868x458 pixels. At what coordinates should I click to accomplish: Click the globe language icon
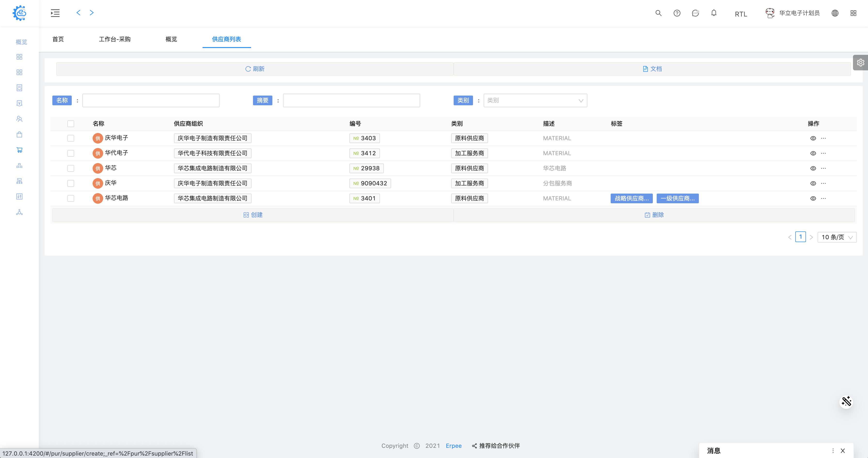pyautogui.click(x=835, y=13)
